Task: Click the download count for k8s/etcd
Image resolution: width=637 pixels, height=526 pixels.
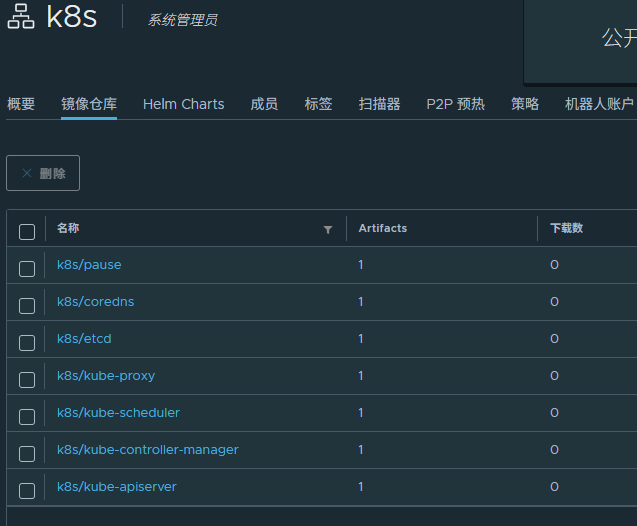Action: (555, 339)
